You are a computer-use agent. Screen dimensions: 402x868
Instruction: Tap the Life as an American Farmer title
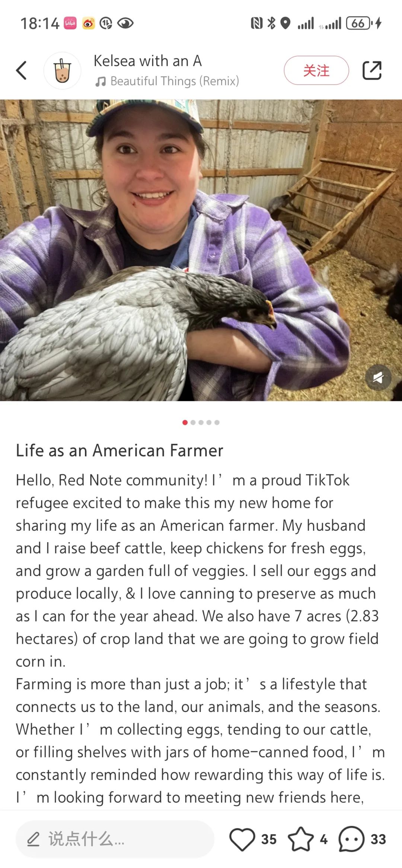pos(119,451)
